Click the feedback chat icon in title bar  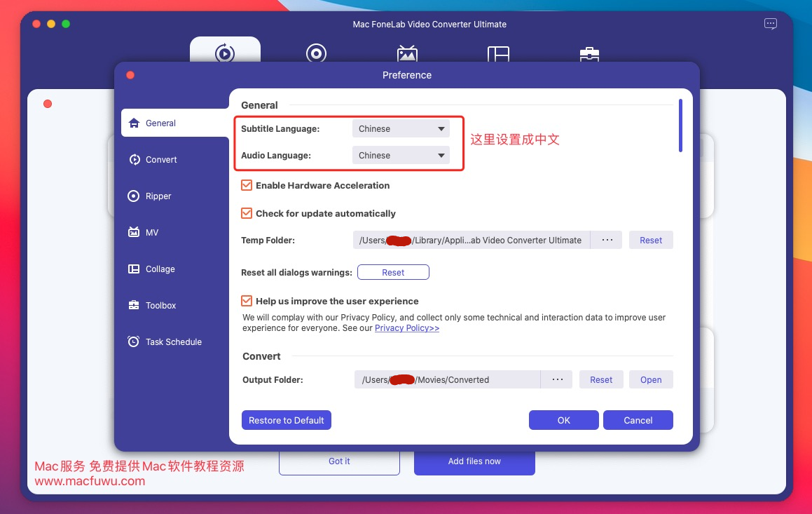(x=771, y=24)
